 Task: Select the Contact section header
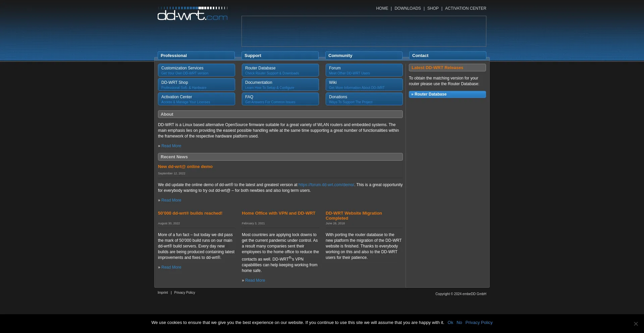point(448,56)
